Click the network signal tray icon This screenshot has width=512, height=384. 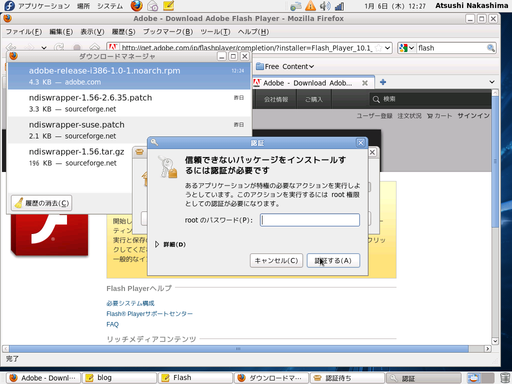339,6
